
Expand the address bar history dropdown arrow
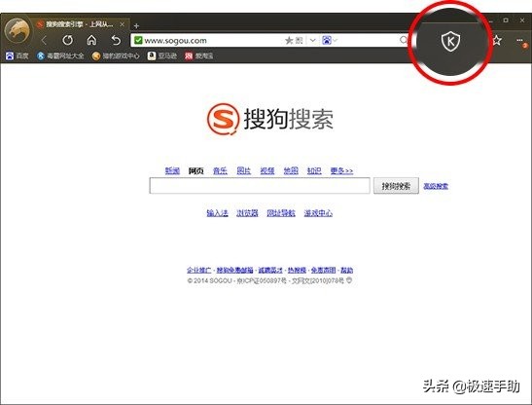coord(313,41)
